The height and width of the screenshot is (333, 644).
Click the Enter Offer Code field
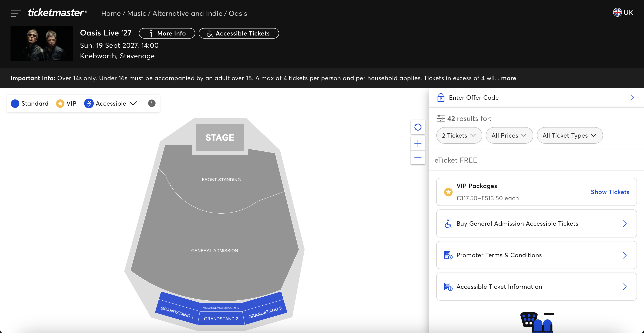point(536,97)
